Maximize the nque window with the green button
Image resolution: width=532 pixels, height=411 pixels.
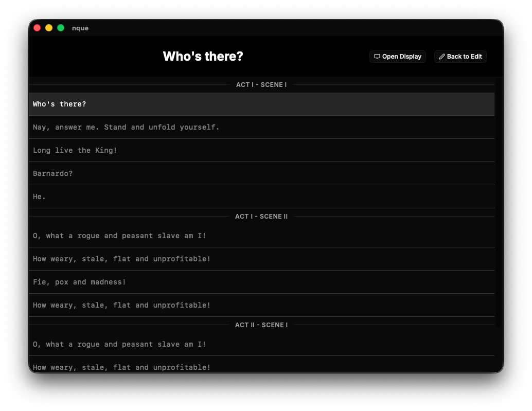[x=61, y=28]
